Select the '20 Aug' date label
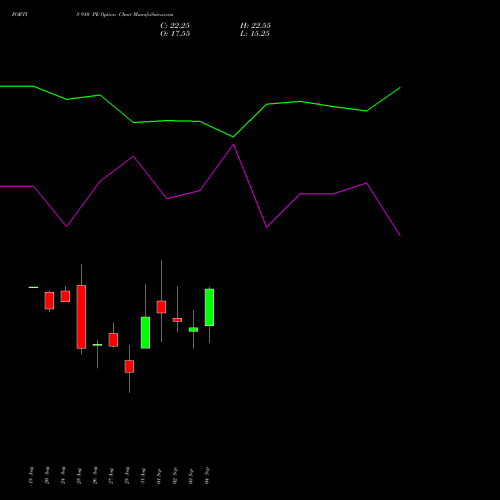This screenshot has width=500, height=500. (x=47, y=475)
